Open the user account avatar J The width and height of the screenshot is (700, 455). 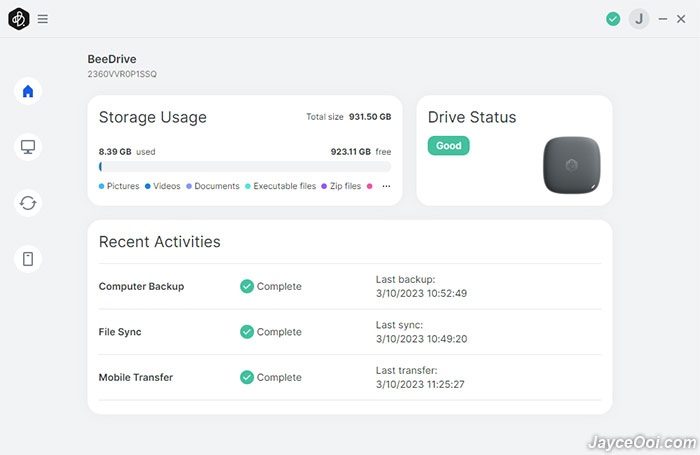tap(639, 19)
